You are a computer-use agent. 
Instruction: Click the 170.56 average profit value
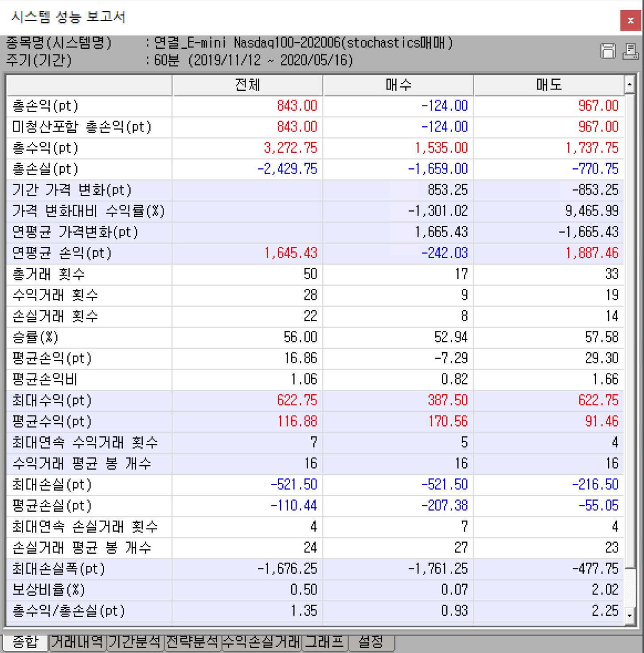coord(448,422)
